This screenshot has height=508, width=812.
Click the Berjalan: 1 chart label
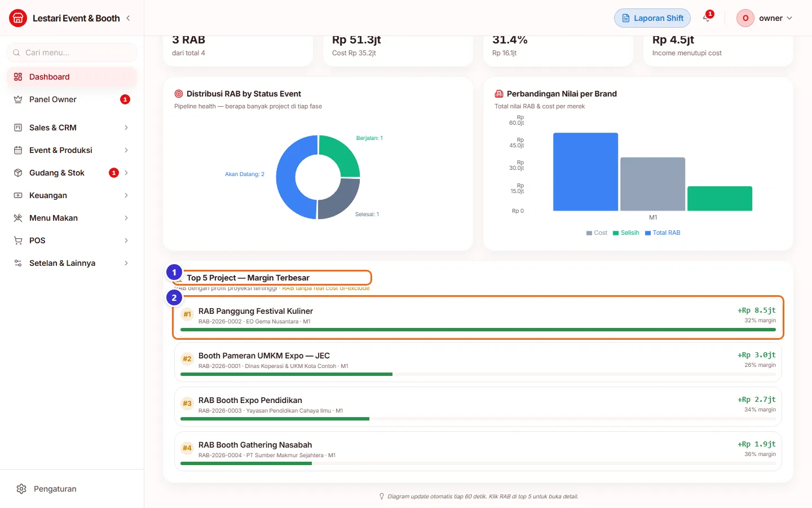tap(369, 138)
